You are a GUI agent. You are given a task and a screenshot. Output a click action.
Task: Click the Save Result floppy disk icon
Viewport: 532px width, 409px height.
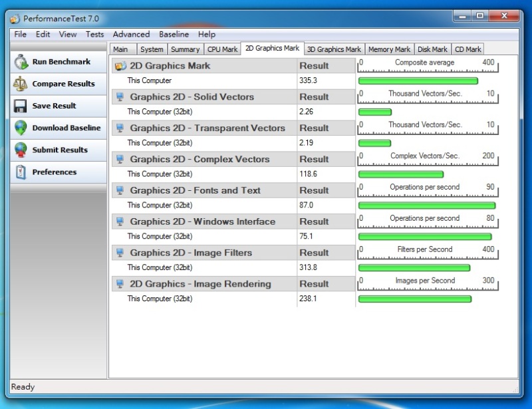pos(21,106)
